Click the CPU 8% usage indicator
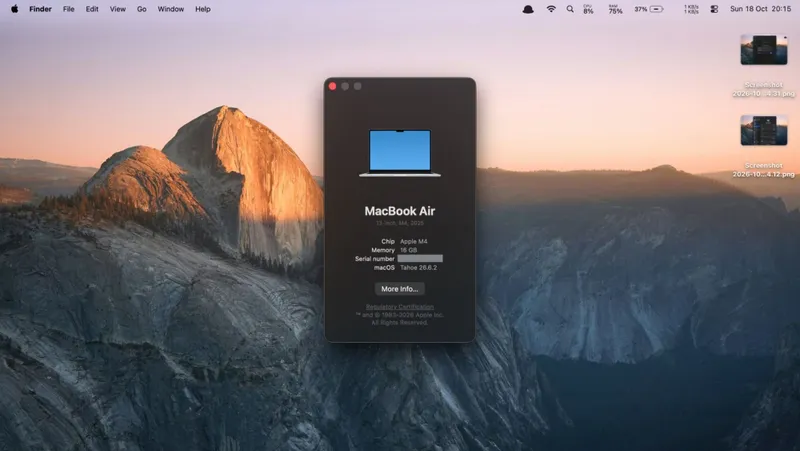Screen dimensions: 800x451 [588, 9]
